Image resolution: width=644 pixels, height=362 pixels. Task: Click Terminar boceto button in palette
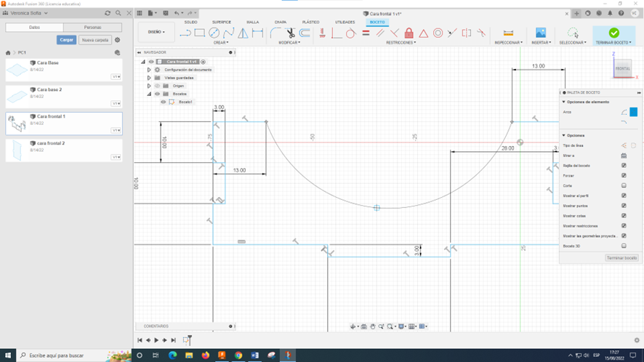click(621, 258)
